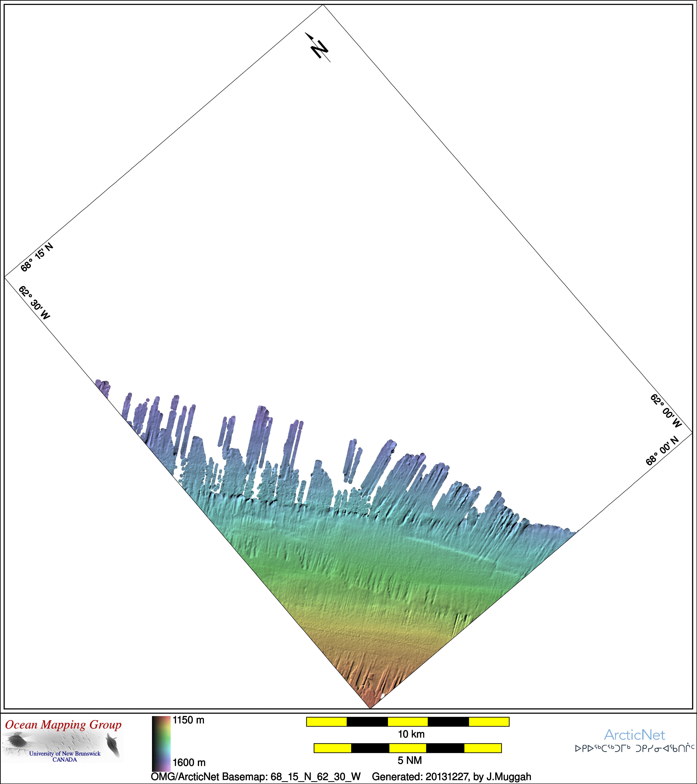The image size is (697, 784).
Task: Click the Ocean Mapping Group logo title
Action: 63,725
